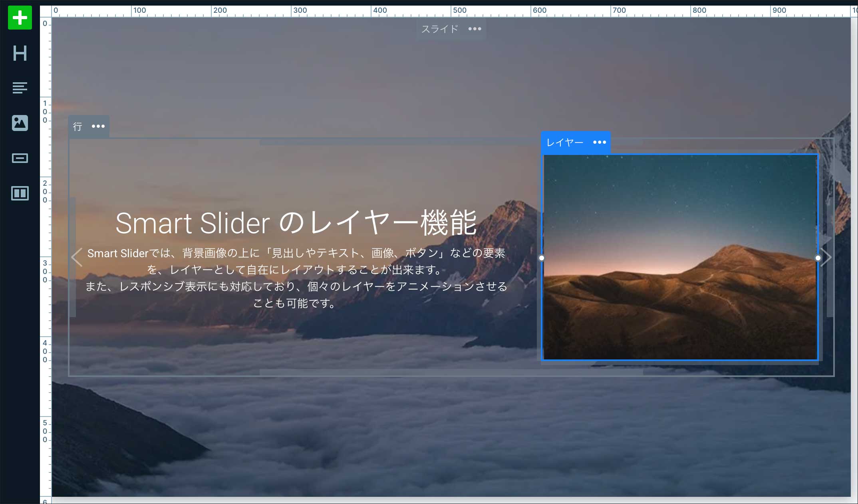Select the Button layer icon in sidebar
Image resolution: width=858 pixels, height=504 pixels.
coord(20,158)
